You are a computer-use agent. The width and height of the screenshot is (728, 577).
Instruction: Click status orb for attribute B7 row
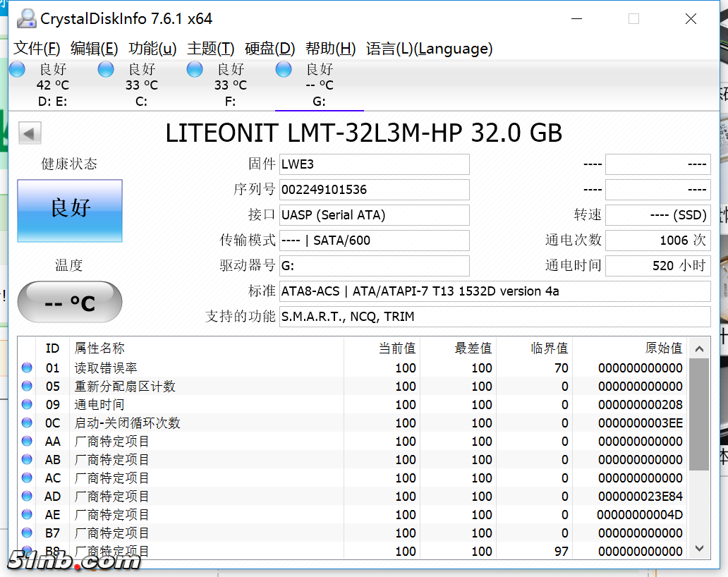pos(27,533)
